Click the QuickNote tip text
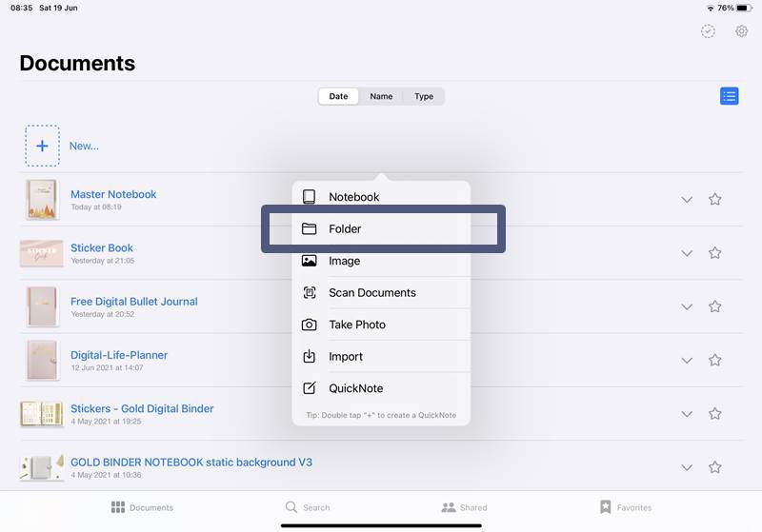Image resolution: width=762 pixels, height=532 pixels. coord(381,415)
